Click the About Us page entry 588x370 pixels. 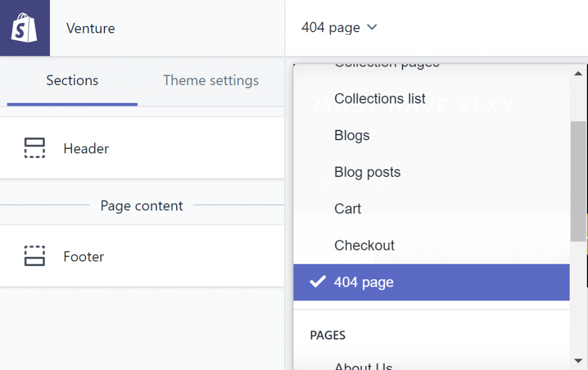tap(363, 365)
